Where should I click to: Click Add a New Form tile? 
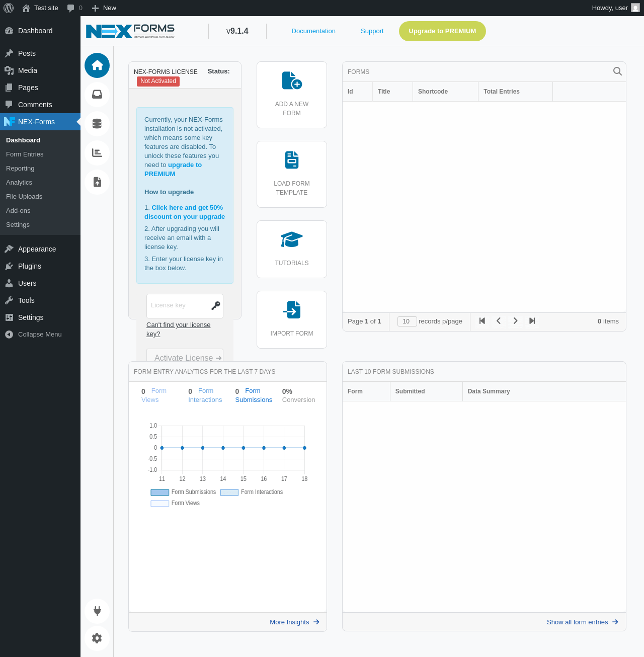pos(292,95)
